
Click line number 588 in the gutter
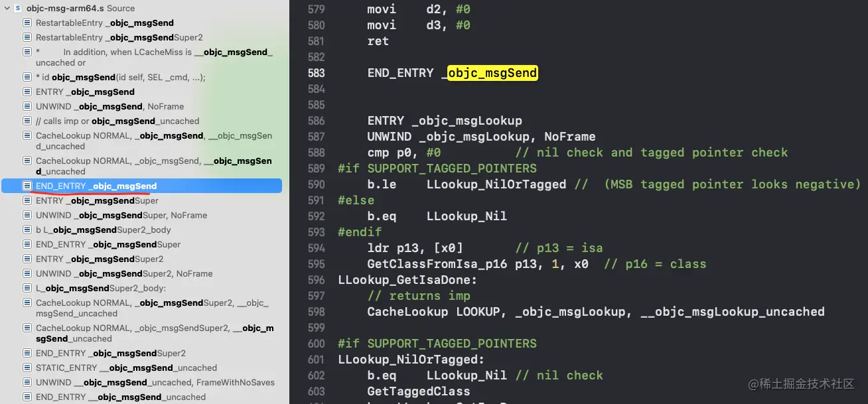pos(317,153)
